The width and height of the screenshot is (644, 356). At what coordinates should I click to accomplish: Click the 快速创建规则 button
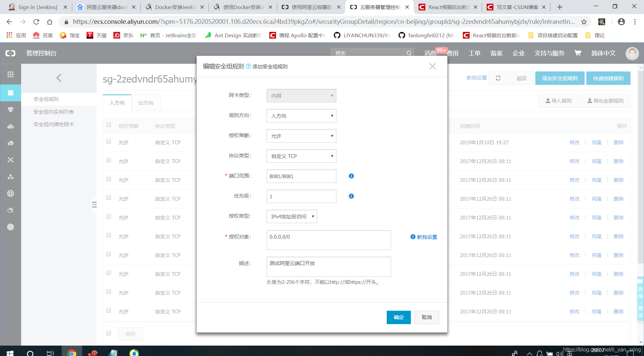tap(608, 78)
